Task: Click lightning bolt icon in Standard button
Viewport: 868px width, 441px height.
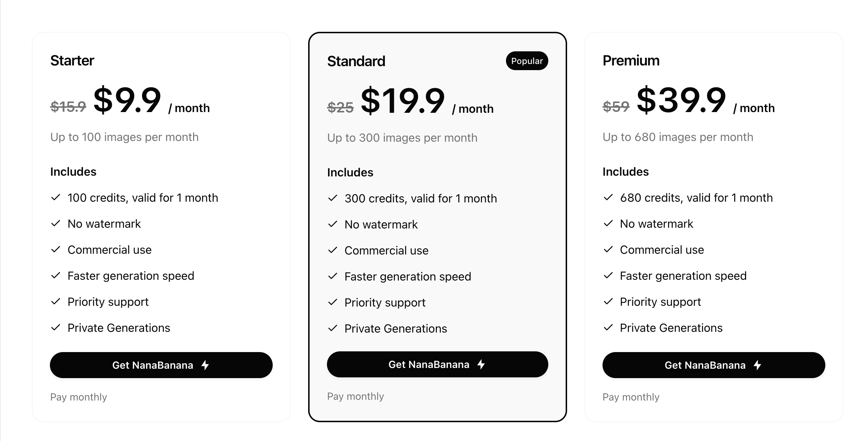Action: click(x=481, y=364)
